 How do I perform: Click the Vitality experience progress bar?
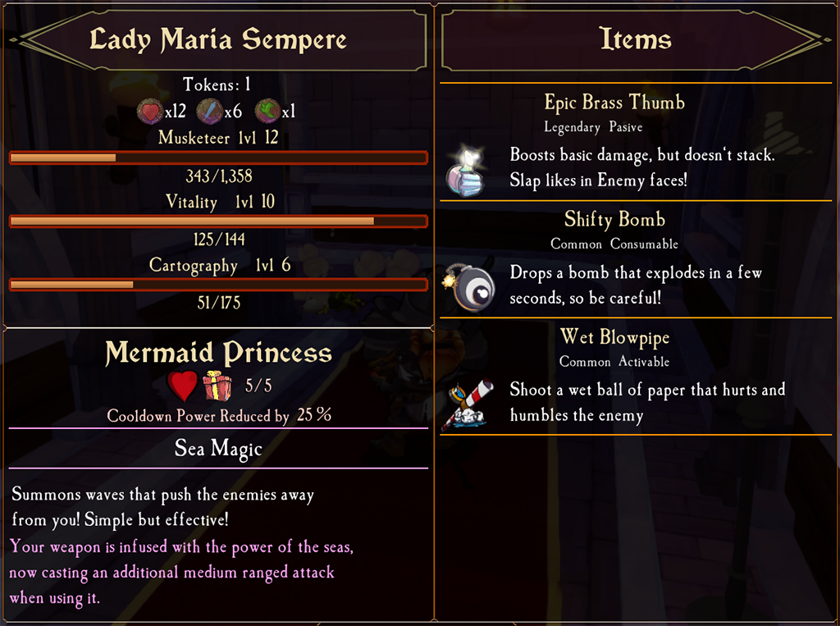pos(218,221)
